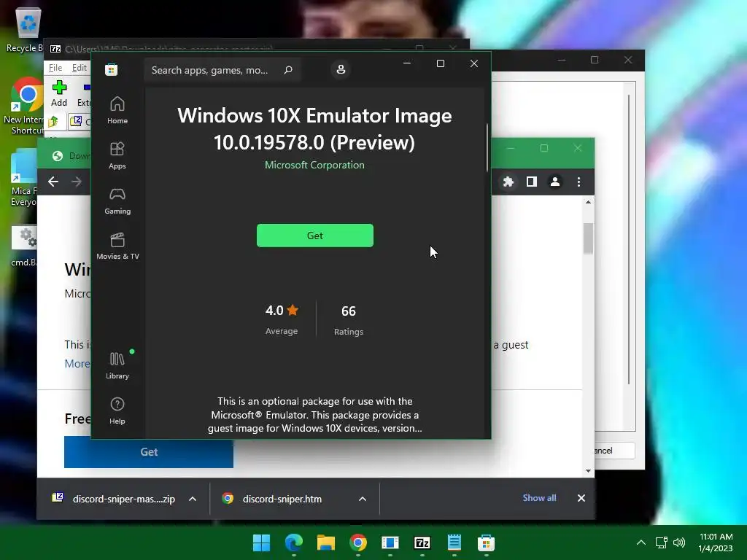Open the discord-sniper-mas....zip download
This screenshot has height=560, width=747.
coord(115,499)
